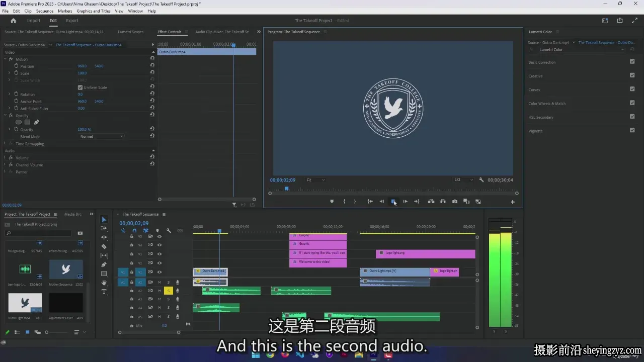The width and height of the screenshot is (644, 362).
Task: Turn off Solo on track A2
Action: click(x=170, y=291)
